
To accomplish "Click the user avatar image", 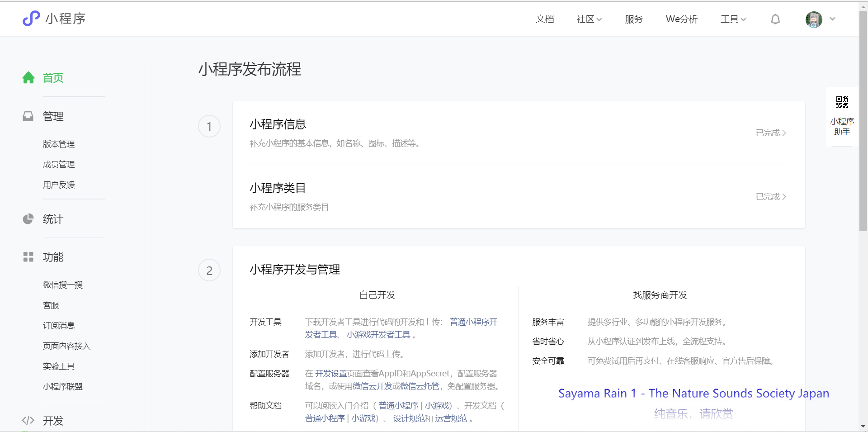I will [813, 19].
